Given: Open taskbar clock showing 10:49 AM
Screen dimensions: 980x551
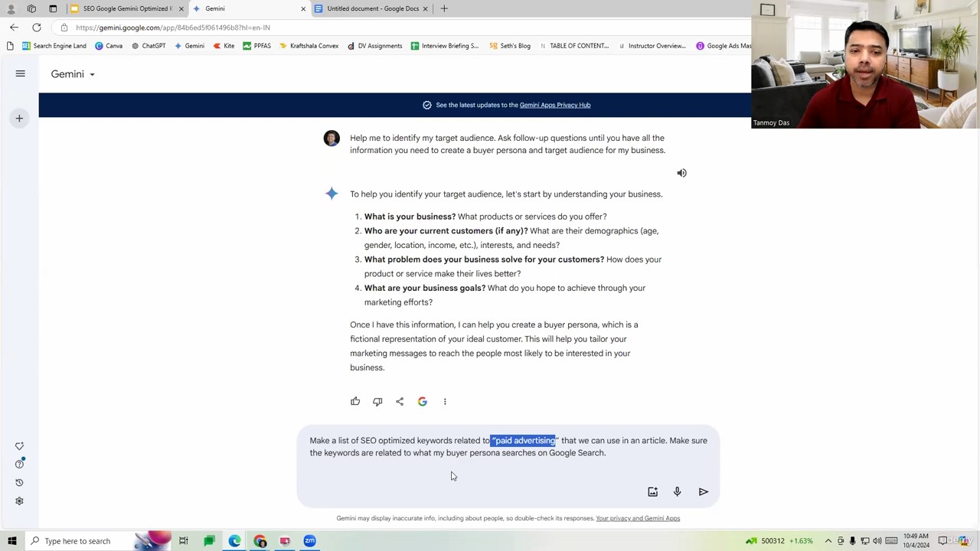Looking at the screenshot, I should click(916, 541).
